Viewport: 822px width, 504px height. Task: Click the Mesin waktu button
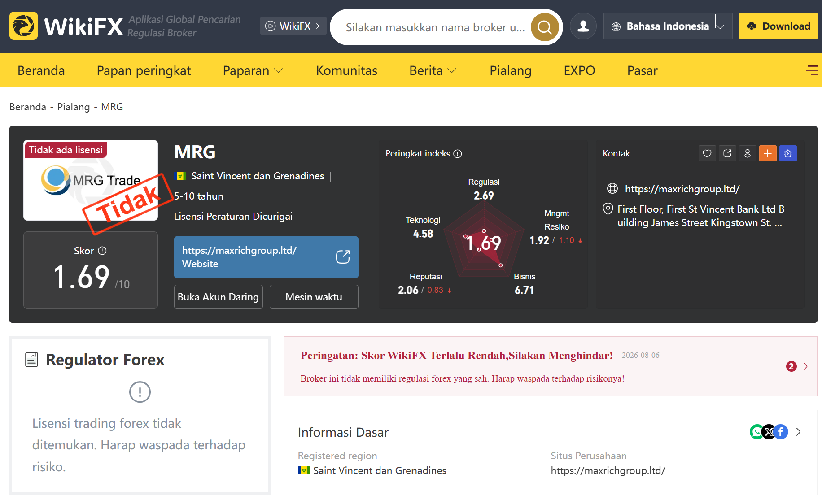314,297
